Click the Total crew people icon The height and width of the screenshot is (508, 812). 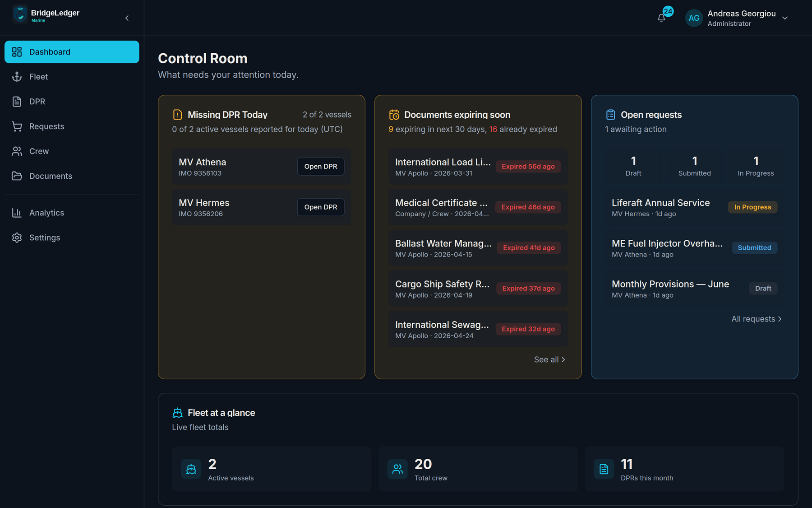tap(397, 469)
